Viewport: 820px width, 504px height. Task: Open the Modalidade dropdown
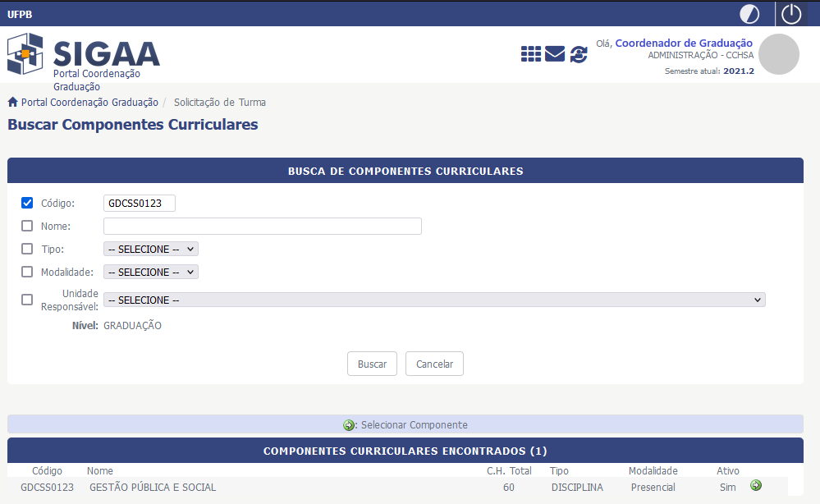click(150, 273)
